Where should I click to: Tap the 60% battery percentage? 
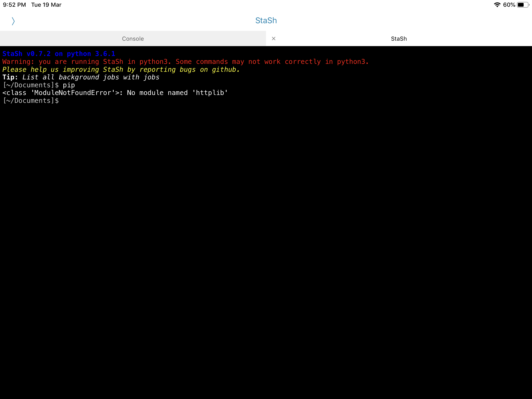click(509, 5)
